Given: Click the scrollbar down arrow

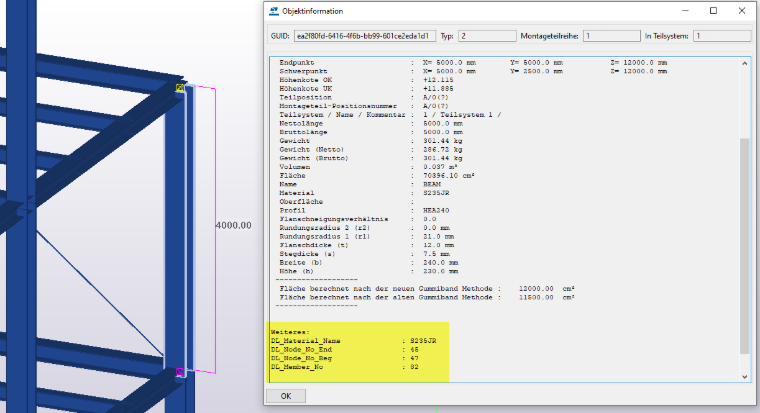Looking at the screenshot, I should pos(744,376).
